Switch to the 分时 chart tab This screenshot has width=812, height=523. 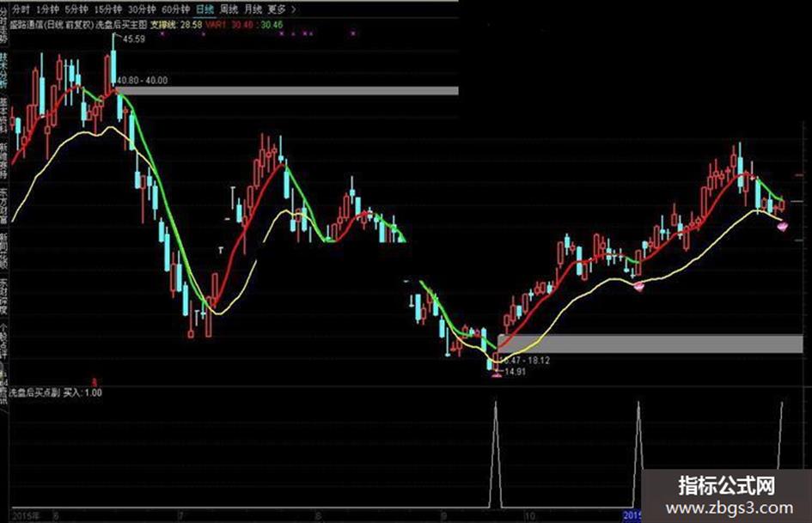[x=21, y=9]
